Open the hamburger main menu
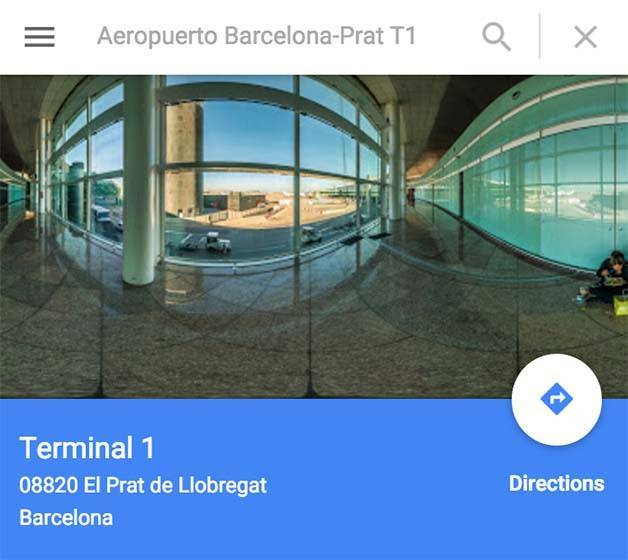This screenshot has width=628, height=560. coord(39,37)
